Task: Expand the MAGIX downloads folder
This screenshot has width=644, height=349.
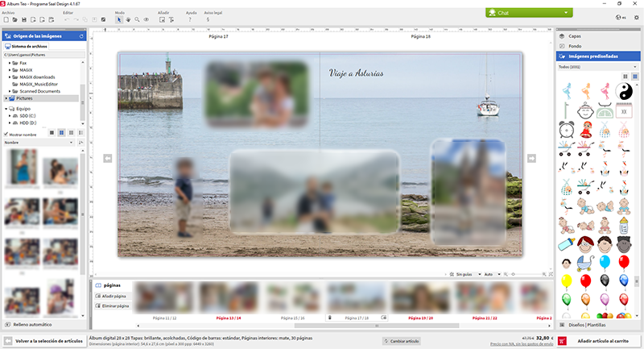Action: (x=10, y=77)
